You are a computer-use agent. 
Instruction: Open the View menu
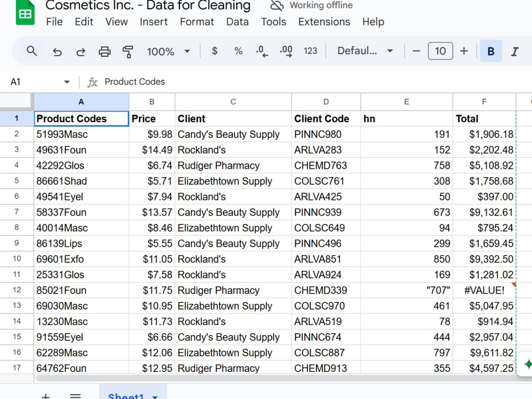117,22
